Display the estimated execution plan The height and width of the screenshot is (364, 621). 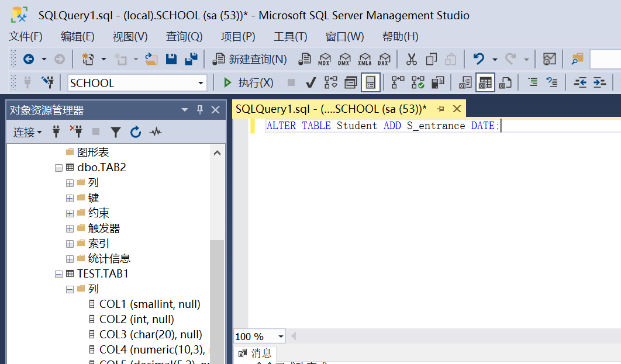(x=331, y=83)
